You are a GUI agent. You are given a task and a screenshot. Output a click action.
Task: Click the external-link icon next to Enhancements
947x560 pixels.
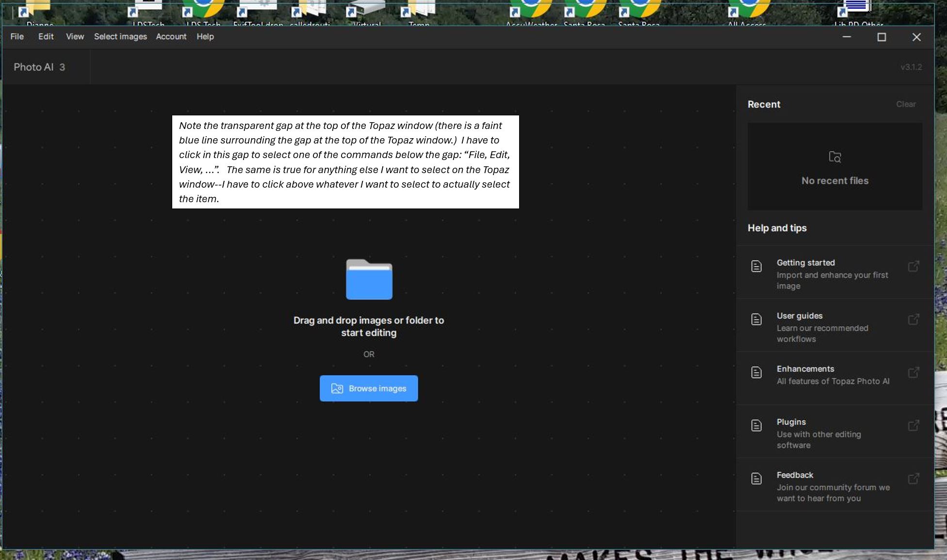pyautogui.click(x=913, y=372)
